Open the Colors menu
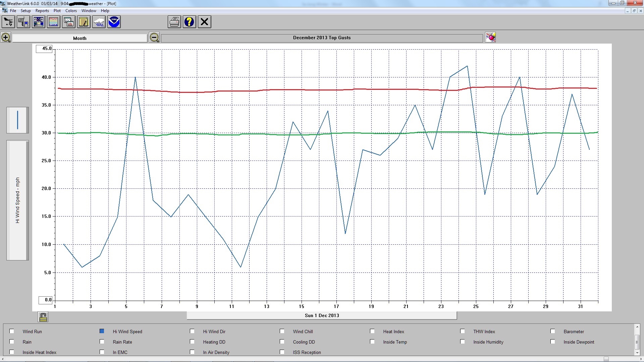The height and width of the screenshot is (362, 644). 71,11
